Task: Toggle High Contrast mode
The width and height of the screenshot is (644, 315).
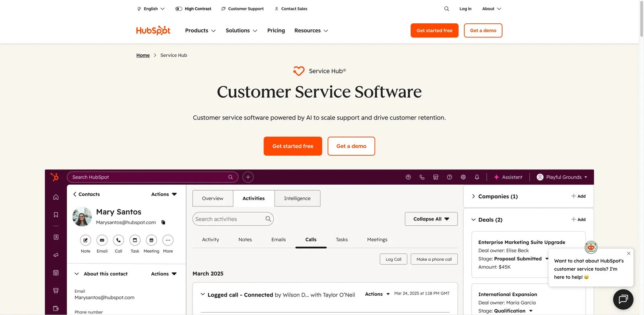Action: 193,8
